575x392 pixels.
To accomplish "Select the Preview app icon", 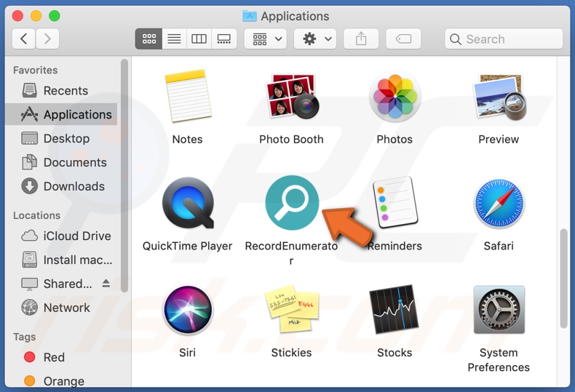I will pos(499,97).
